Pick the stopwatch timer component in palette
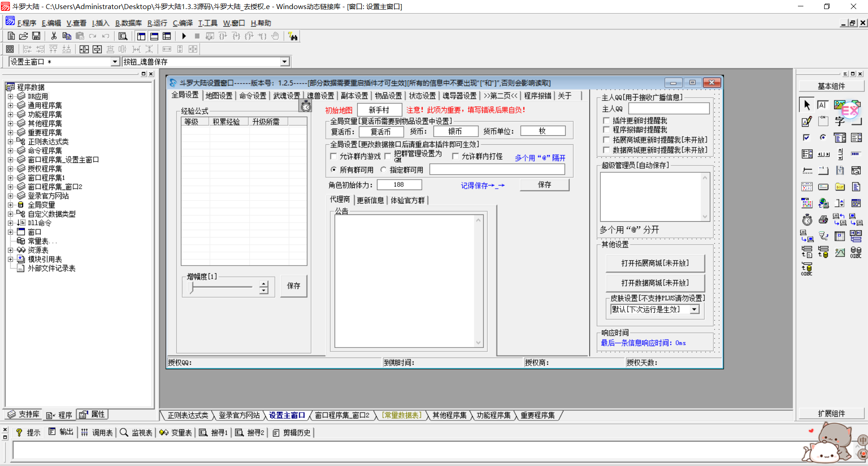The image size is (868, 466). (x=807, y=220)
